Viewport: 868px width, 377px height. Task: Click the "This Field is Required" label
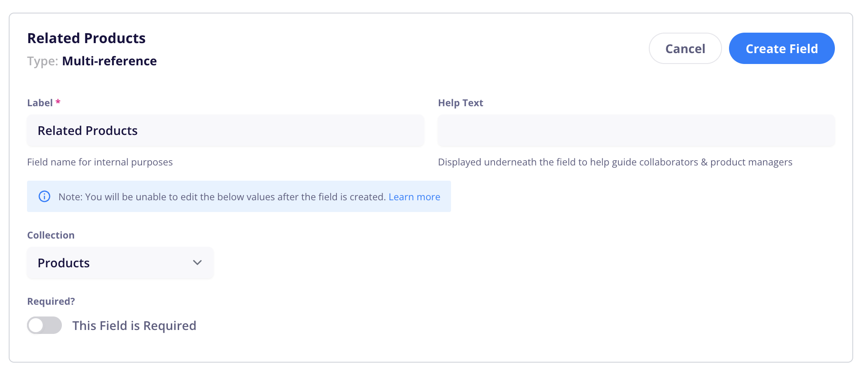click(x=134, y=326)
